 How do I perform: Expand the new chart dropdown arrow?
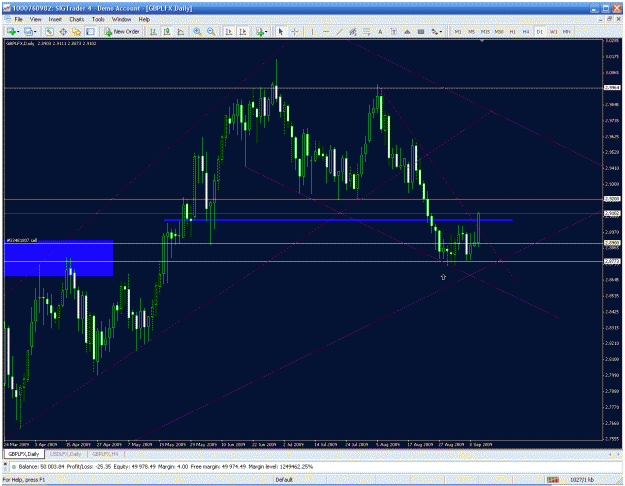18,32
